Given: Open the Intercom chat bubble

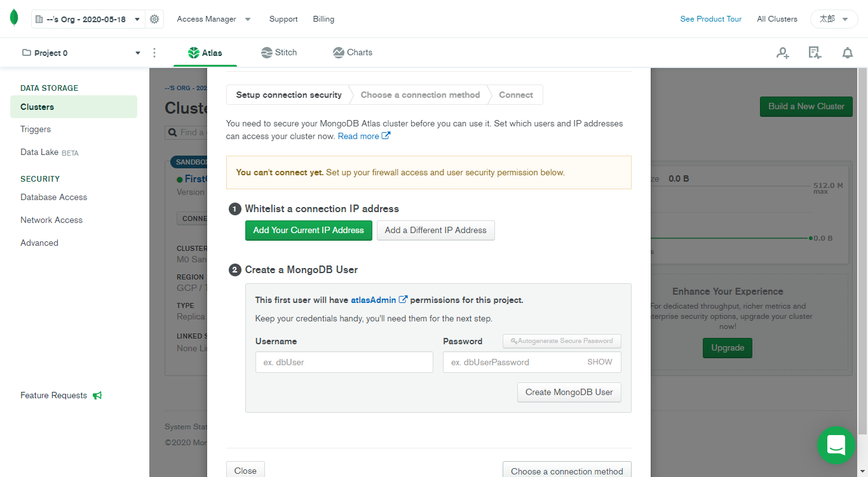Looking at the screenshot, I should coord(836,445).
